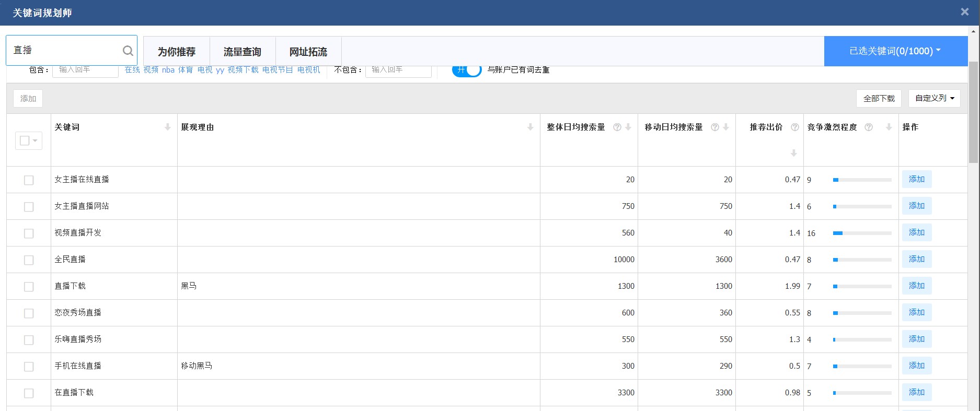Click competition bar for 乐嗨直播秀场
This screenshot has height=411, width=980.
[x=862, y=339]
